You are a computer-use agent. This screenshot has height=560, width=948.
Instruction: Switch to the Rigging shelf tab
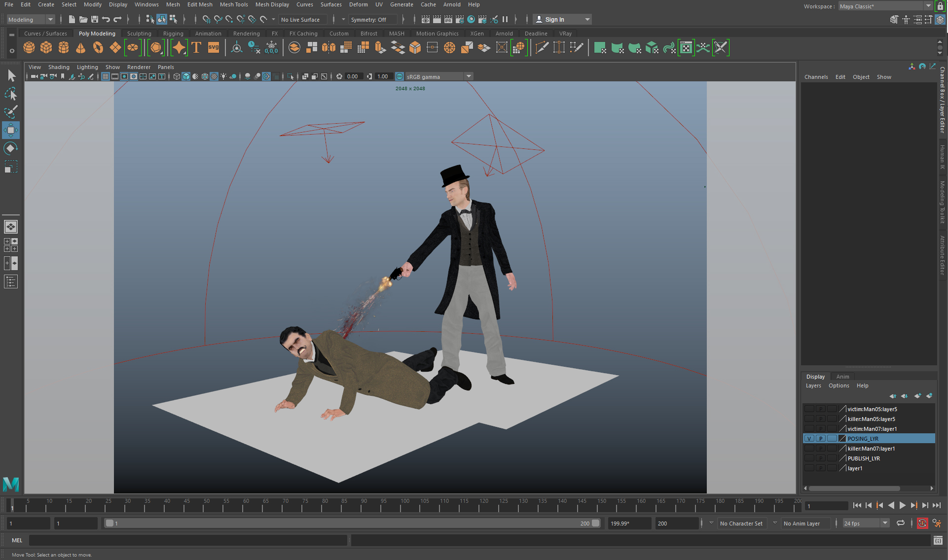pos(173,34)
